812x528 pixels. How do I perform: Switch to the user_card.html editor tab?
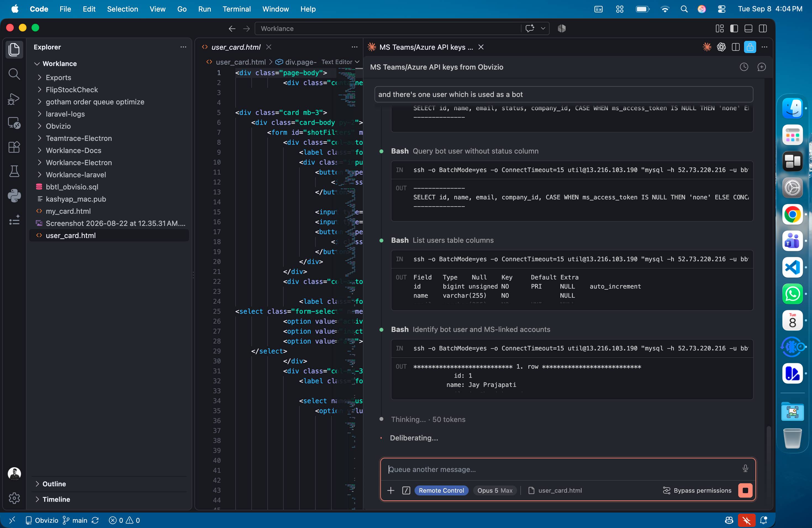236,47
